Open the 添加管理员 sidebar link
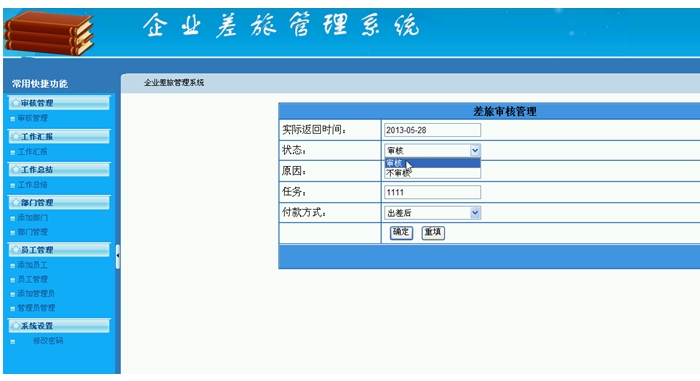Screen dimensions: 700x381 (36, 293)
